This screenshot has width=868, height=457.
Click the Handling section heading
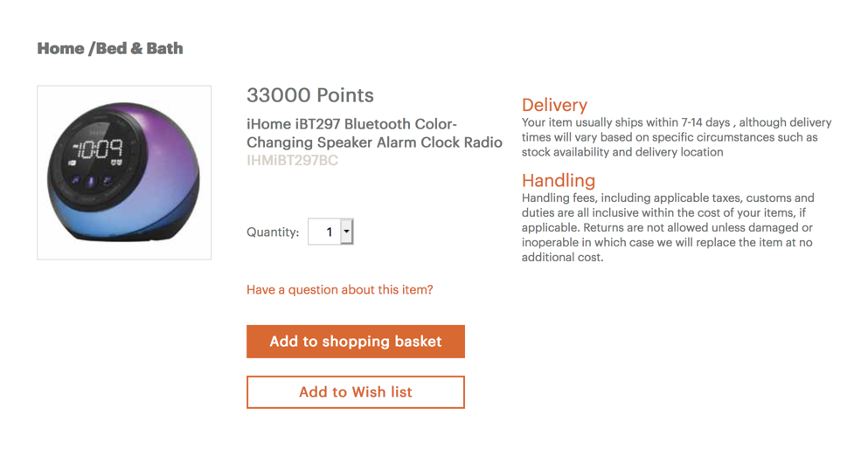pos(559,180)
